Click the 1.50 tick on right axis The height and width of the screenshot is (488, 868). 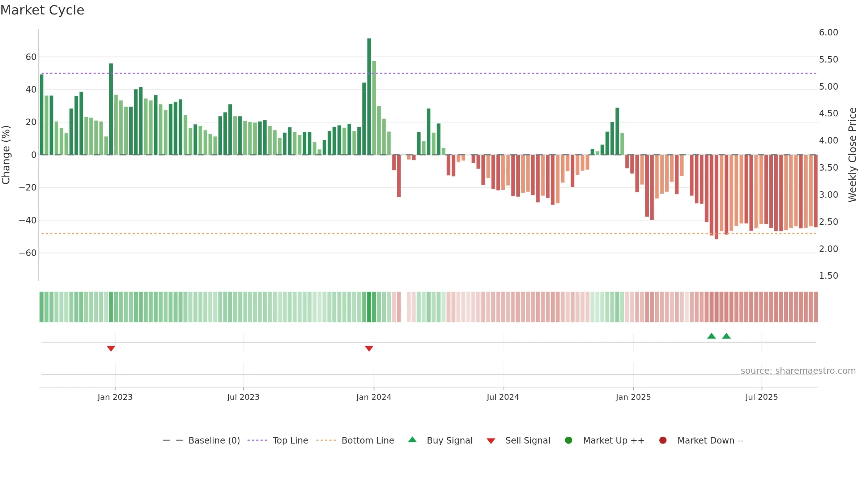tap(829, 276)
